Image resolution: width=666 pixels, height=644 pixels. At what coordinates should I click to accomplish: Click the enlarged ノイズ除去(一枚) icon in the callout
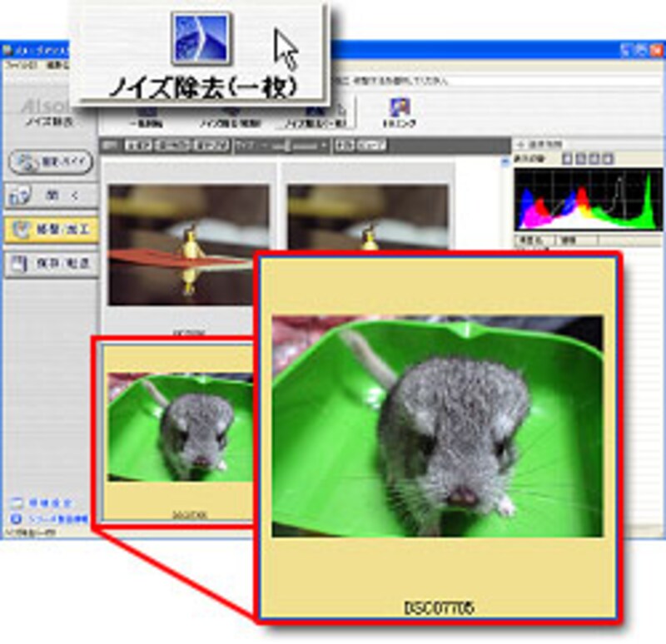coord(201,38)
